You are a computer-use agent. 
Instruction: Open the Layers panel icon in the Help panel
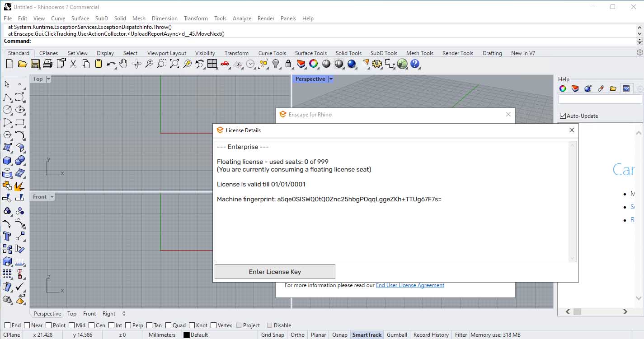click(x=575, y=88)
